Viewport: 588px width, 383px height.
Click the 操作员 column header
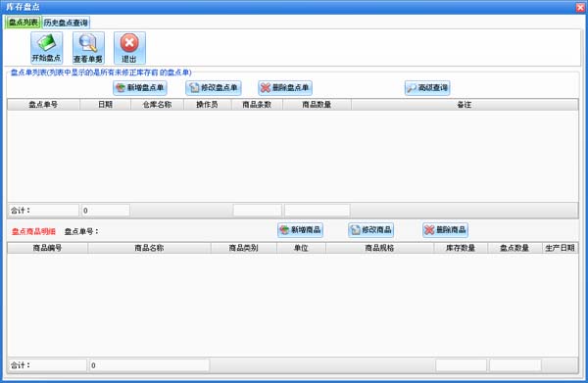tap(208, 105)
